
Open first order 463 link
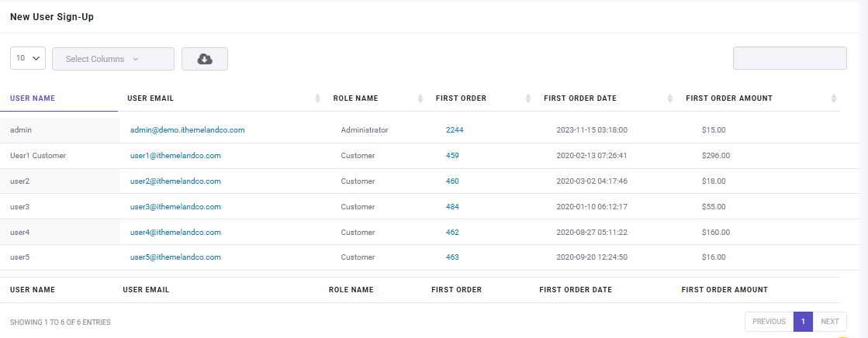pyautogui.click(x=452, y=257)
